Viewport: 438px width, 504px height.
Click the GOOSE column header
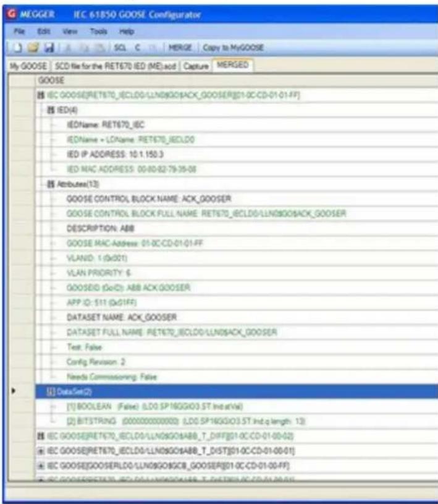pos(237,80)
